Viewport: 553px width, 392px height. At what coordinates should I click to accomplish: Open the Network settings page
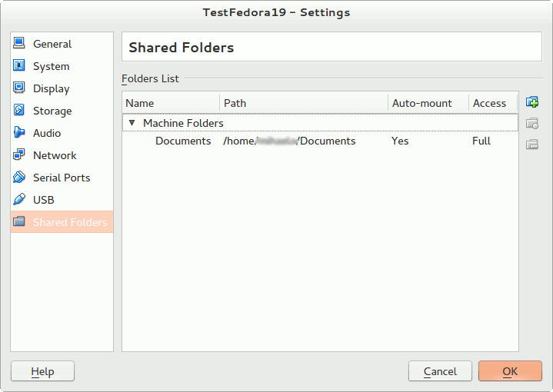click(x=54, y=155)
